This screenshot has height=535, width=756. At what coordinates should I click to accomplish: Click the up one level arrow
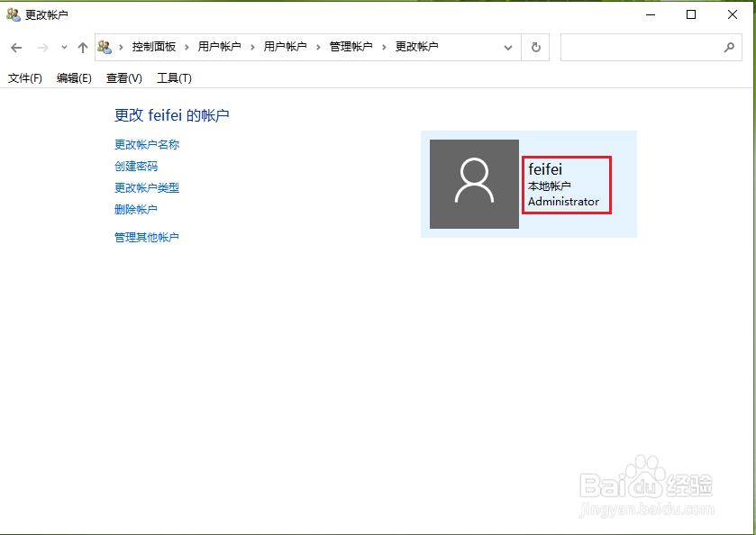point(81,46)
